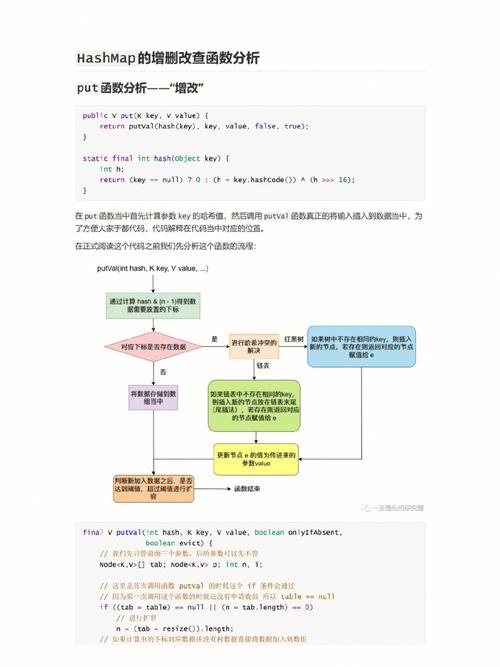500x667 pixels.
Task: Click the flowchart label 'putVal(int hash, K key, V value, ...)'
Action: click(x=153, y=268)
